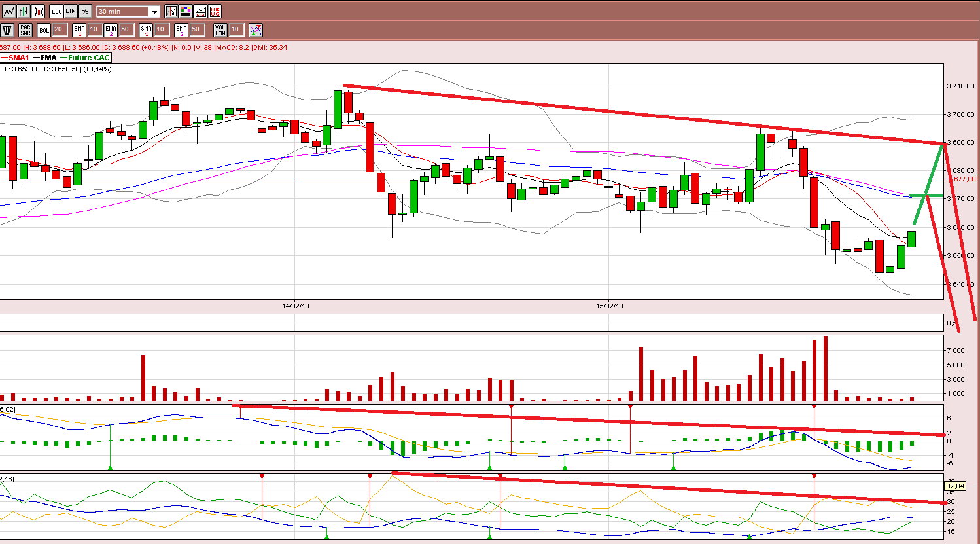Click the 14/02/13 date label

pyautogui.click(x=296, y=306)
